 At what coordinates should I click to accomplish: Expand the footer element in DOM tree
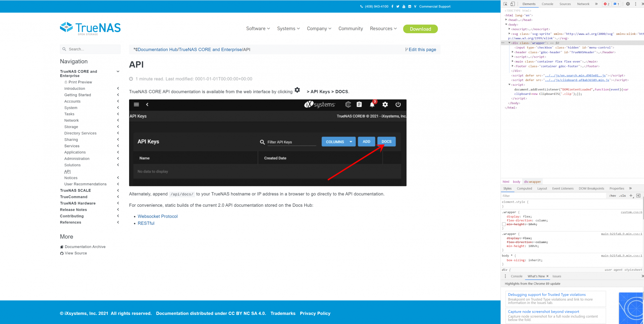pos(513,66)
